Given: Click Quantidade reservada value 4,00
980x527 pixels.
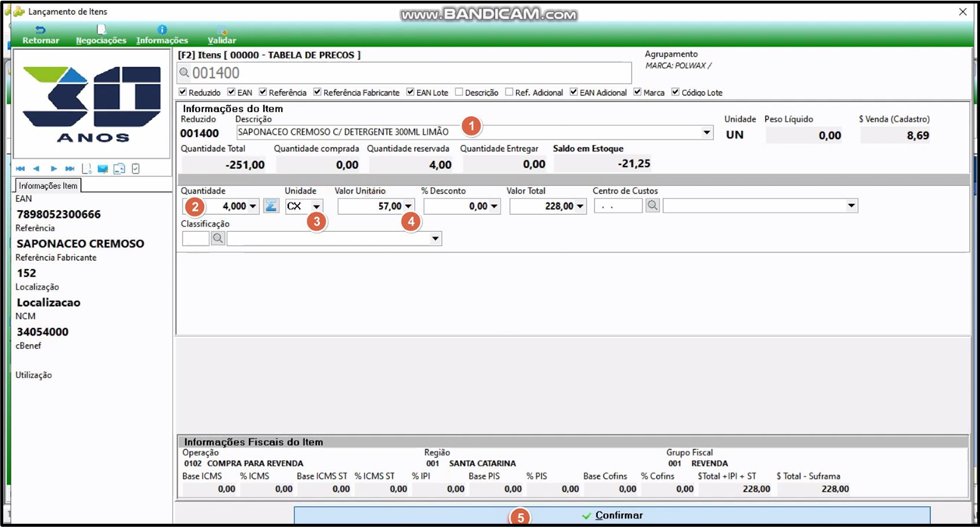Looking at the screenshot, I should [441, 164].
